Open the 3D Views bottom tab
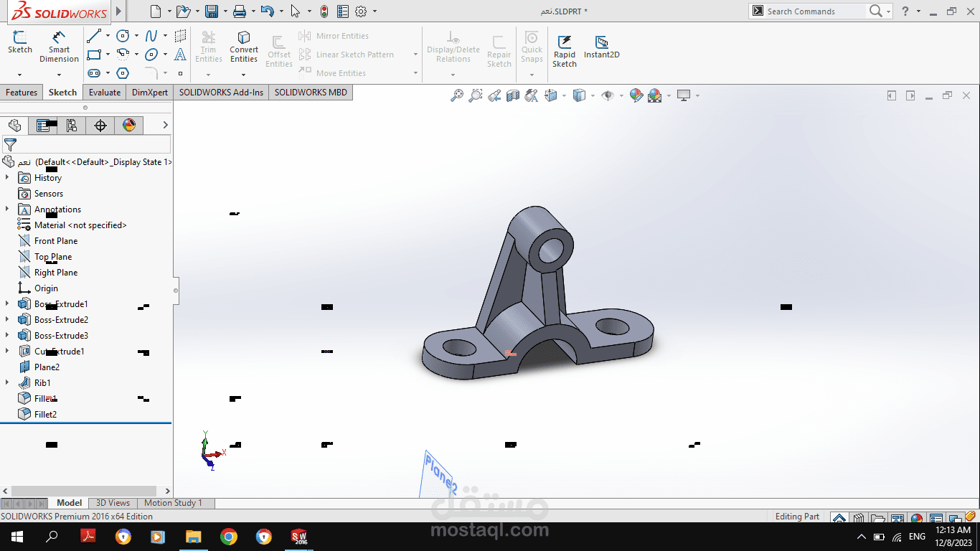 (x=113, y=503)
